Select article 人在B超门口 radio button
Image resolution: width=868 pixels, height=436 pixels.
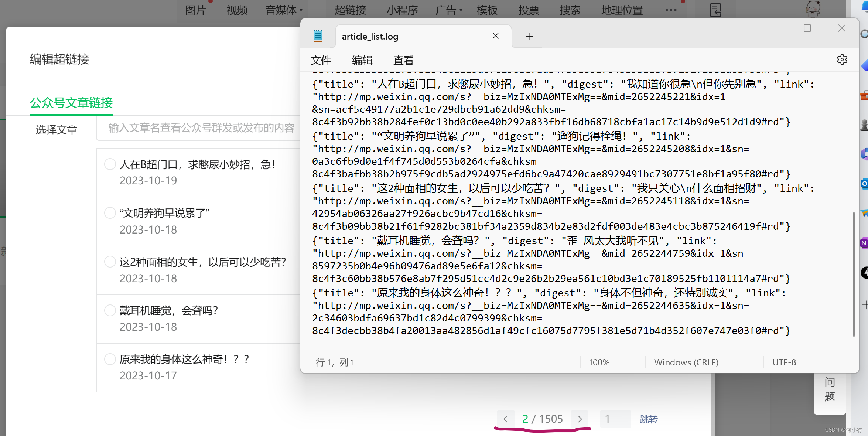click(110, 164)
